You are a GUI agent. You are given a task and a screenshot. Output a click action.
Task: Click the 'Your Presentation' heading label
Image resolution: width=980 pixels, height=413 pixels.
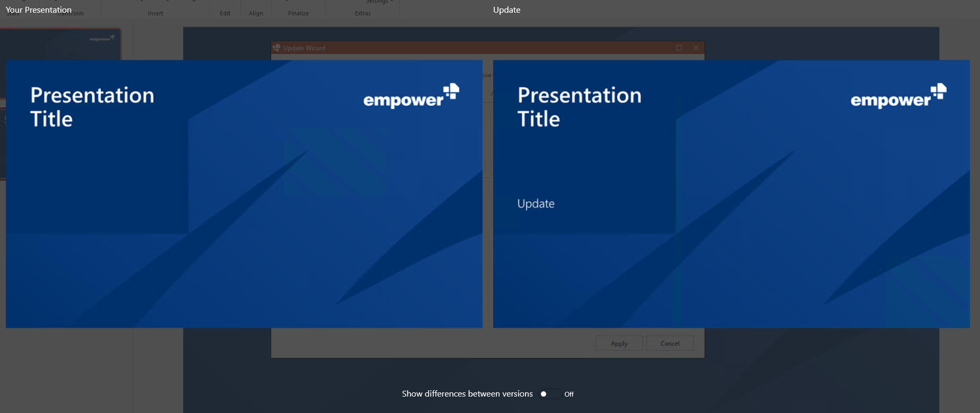pos(39,10)
